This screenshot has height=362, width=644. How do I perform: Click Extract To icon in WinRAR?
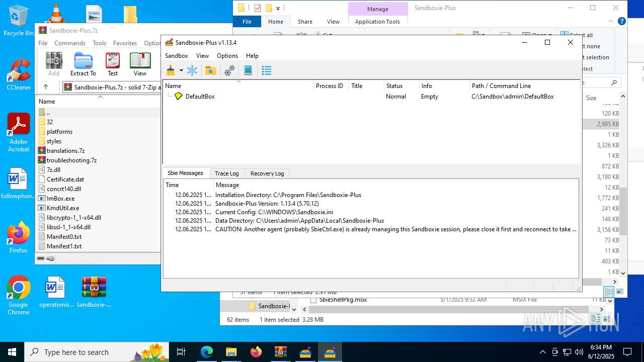(x=83, y=64)
